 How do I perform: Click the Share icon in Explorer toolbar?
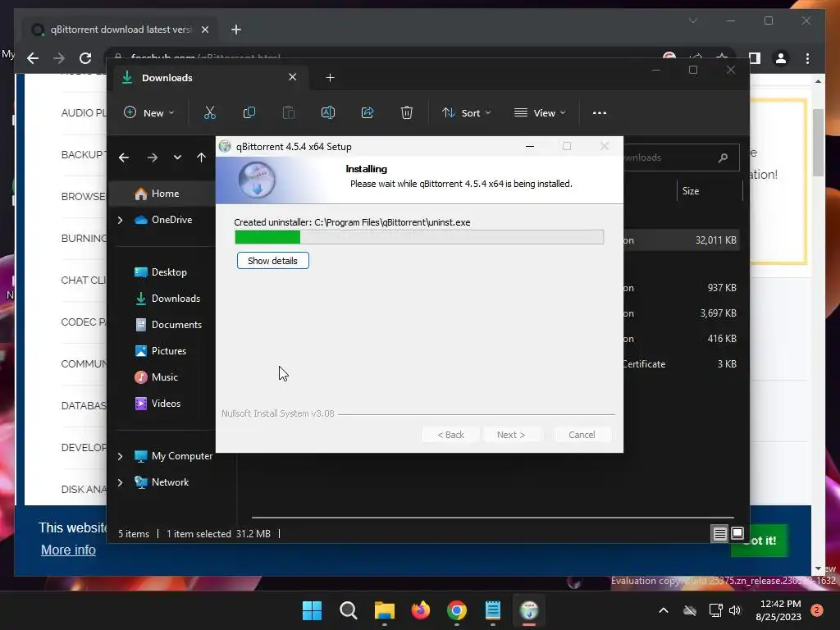[x=367, y=112]
